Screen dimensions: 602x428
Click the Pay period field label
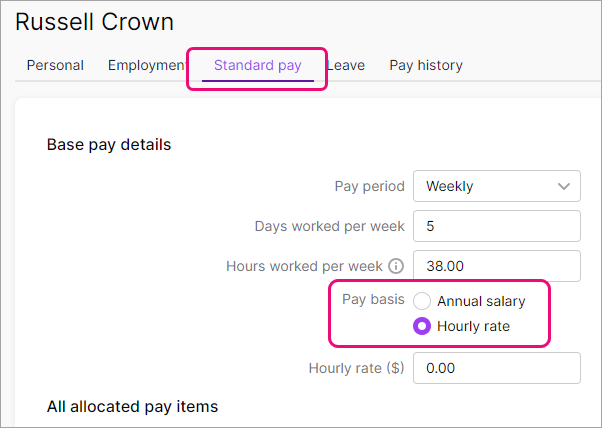[x=369, y=186]
